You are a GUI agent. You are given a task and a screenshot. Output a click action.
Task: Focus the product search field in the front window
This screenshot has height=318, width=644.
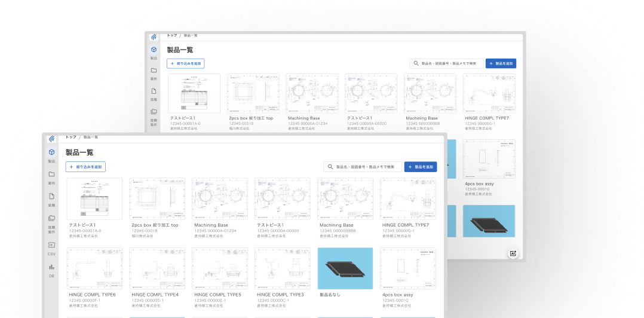362,167
